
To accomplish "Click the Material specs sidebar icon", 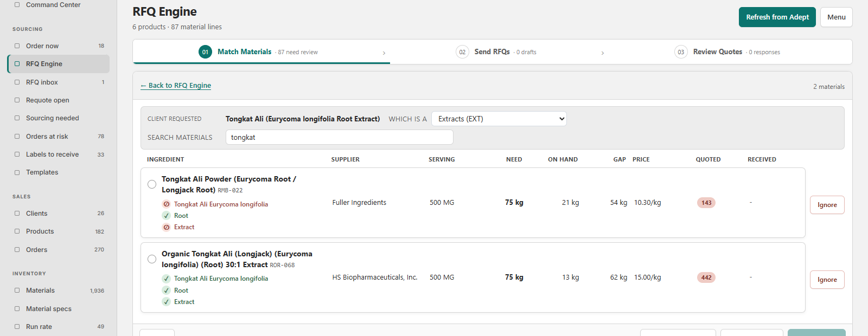I will [17, 309].
